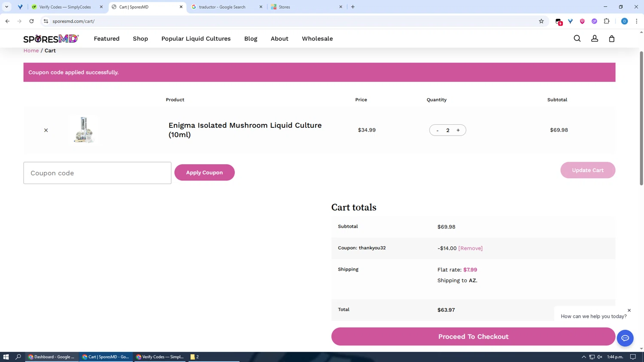Click the page vertical scrollbar
644x362 pixels.
[x=641, y=118]
